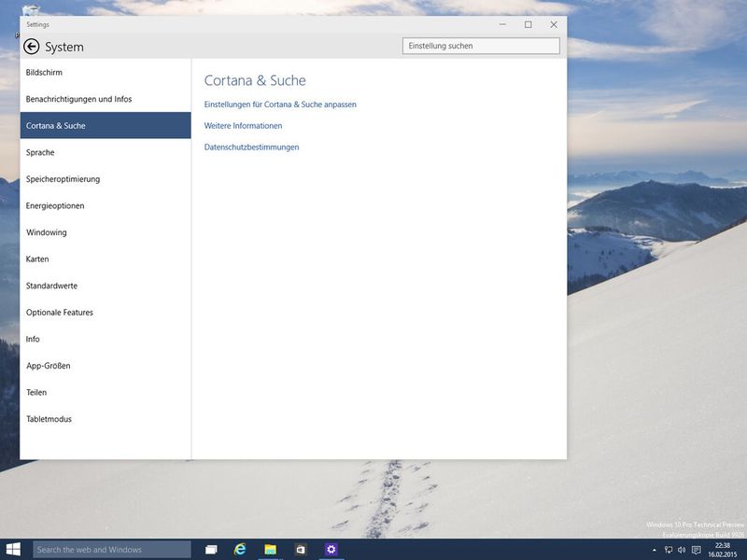
Task: Open Energieoptionen in sidebar
Action: coord(106,205)
